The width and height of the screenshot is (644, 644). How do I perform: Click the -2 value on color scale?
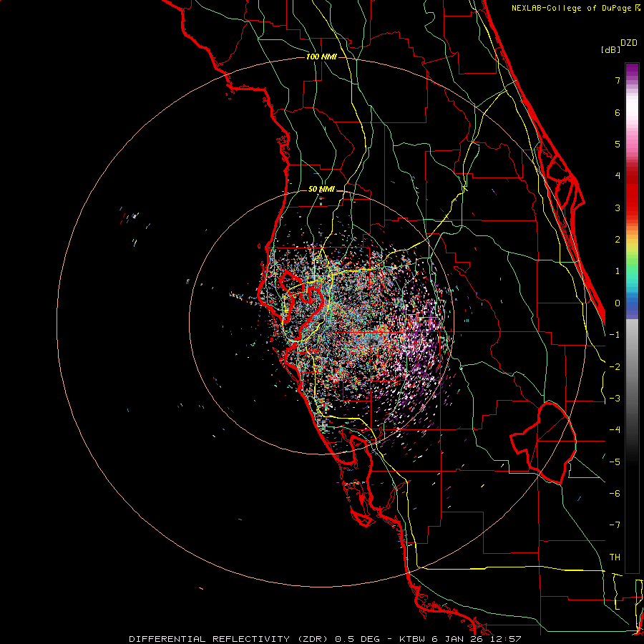(615, 366)
